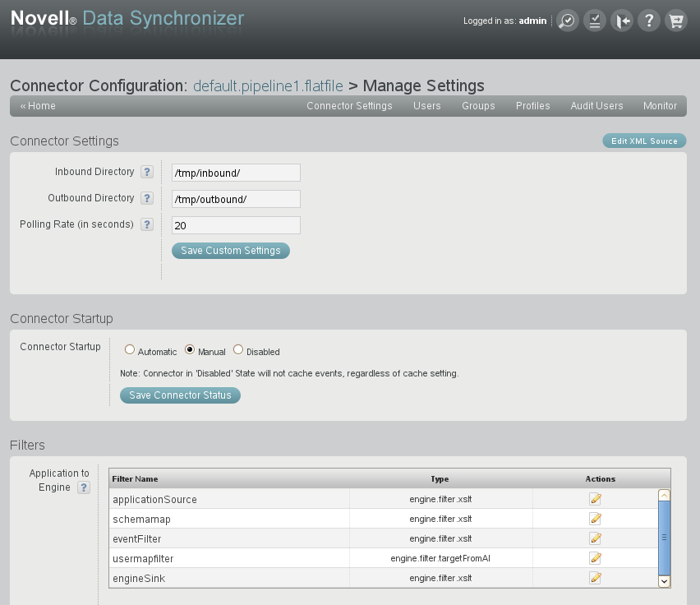Screen dimensions: 700x605
Task: Click the Edit XML Source button
Action: (644, 141)
